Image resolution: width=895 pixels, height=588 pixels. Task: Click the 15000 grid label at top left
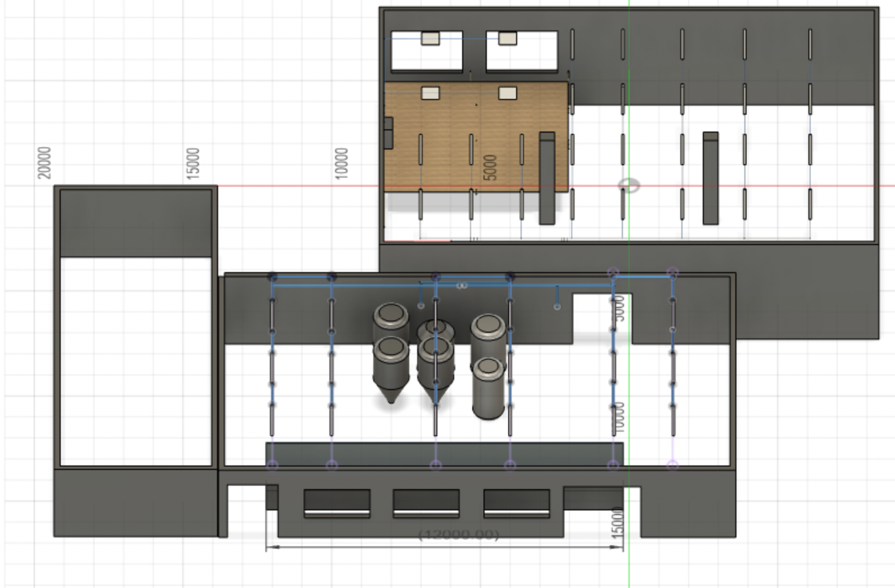(x=193, y=164)
